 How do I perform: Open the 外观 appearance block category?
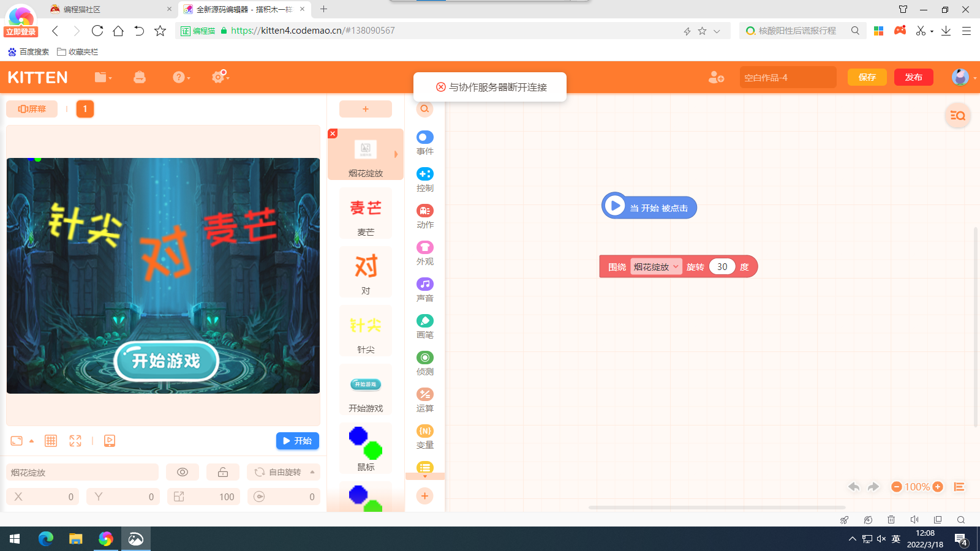(x=425, y=253)
